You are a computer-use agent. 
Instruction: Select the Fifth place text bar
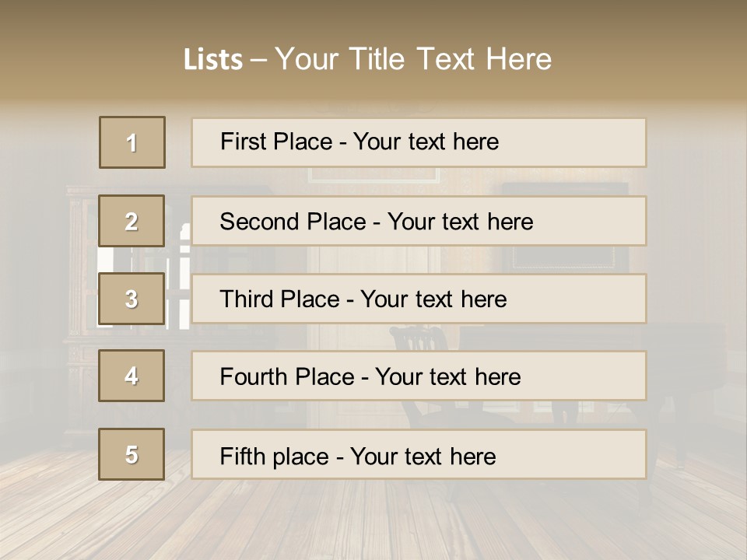click(x=419, y=455)
